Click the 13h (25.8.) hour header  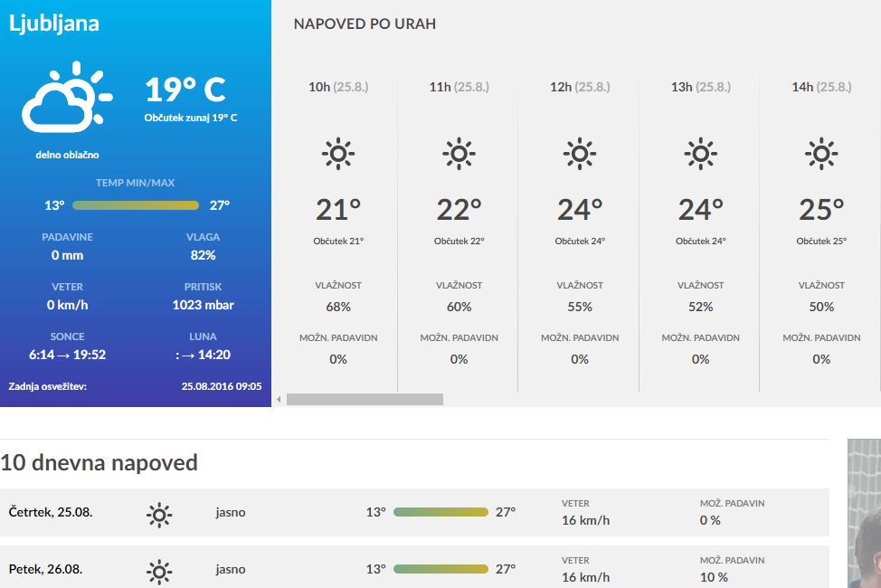[701, 87]
